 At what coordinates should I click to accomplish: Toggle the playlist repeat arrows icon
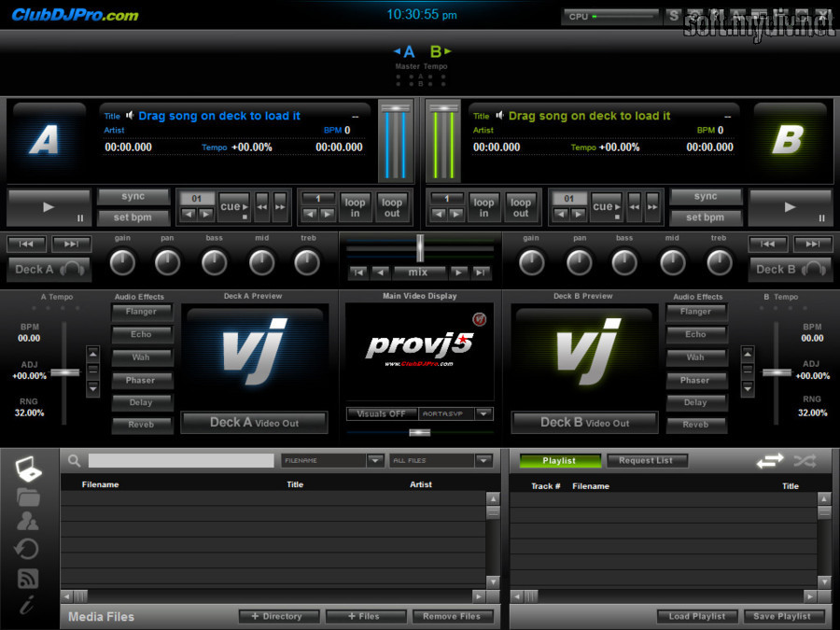point(770,461)
